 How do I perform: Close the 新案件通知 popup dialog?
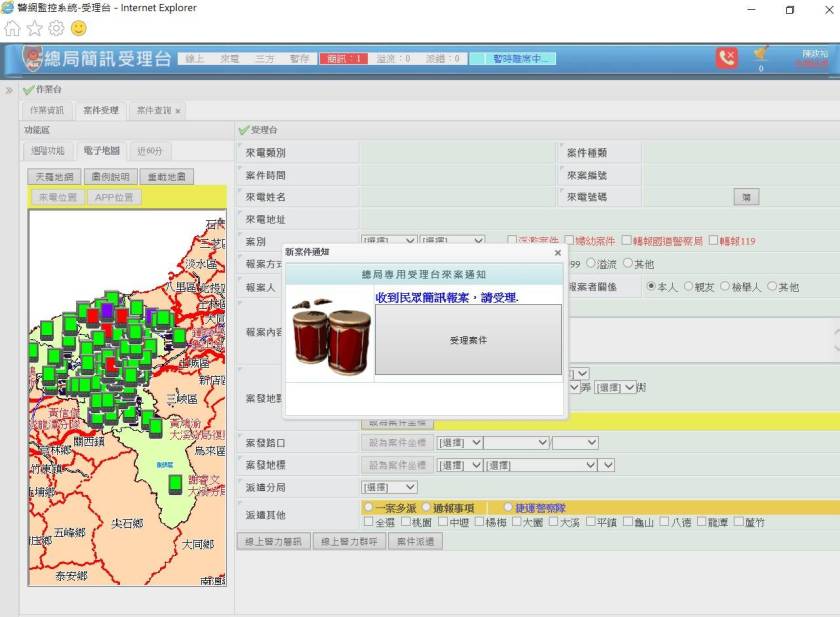(x=558, y=253)
